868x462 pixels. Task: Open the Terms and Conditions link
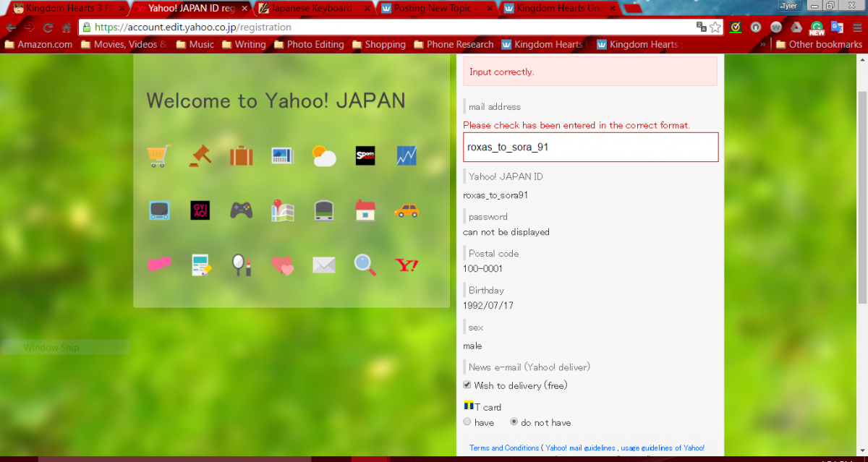pyautogui.click(x=504, y=448)
